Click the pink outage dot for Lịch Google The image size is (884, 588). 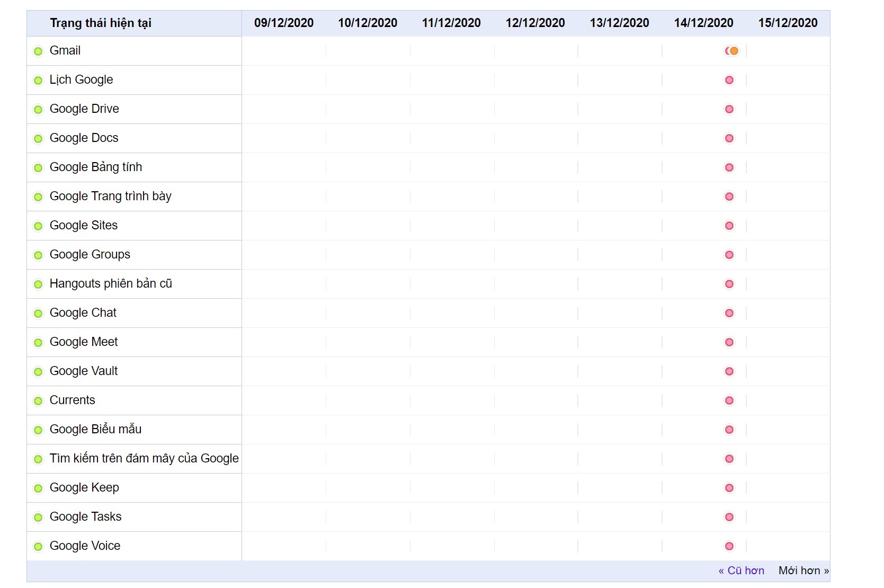pos(729,80)
